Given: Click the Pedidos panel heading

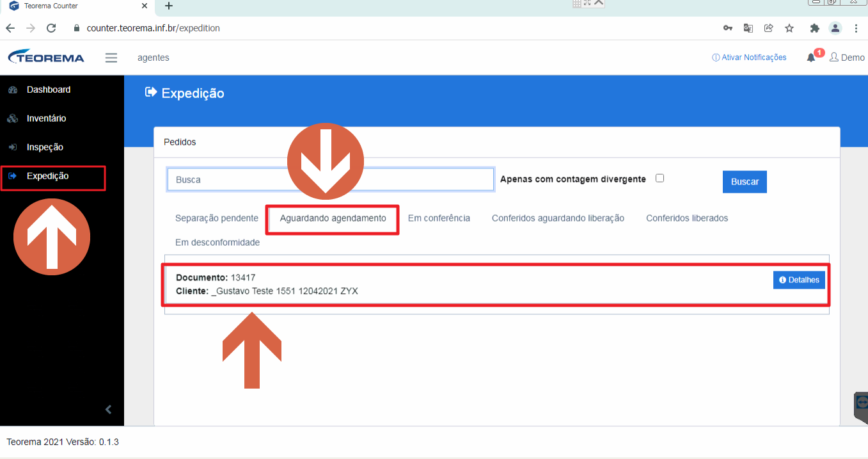Looking at the screenshot, I should (x=180, y=142).
